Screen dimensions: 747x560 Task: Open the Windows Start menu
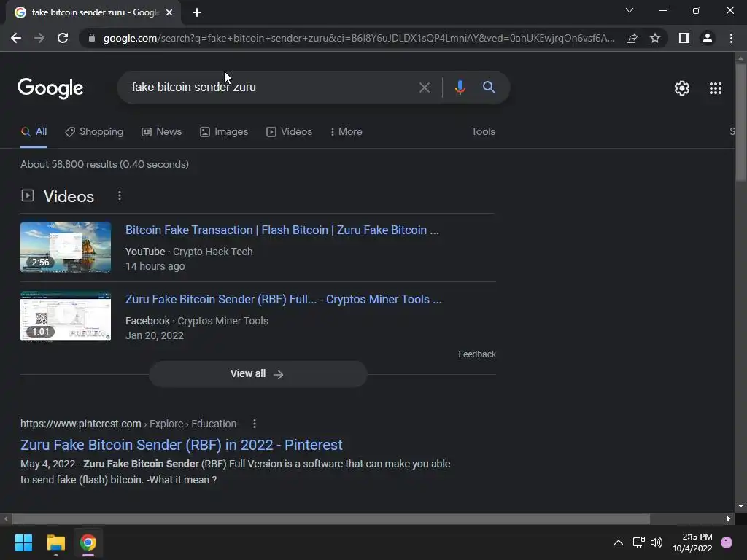pyautogui.click(x=23, y=542)
